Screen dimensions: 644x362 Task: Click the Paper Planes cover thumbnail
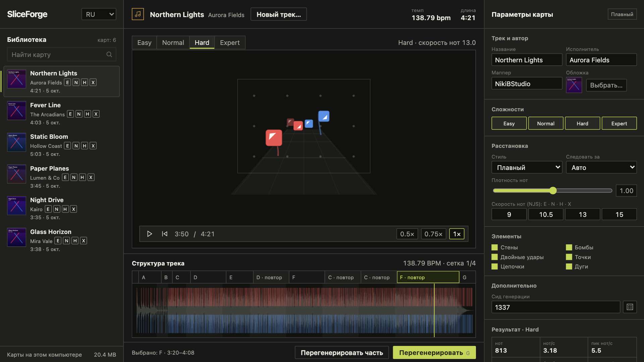click(16, 174)
